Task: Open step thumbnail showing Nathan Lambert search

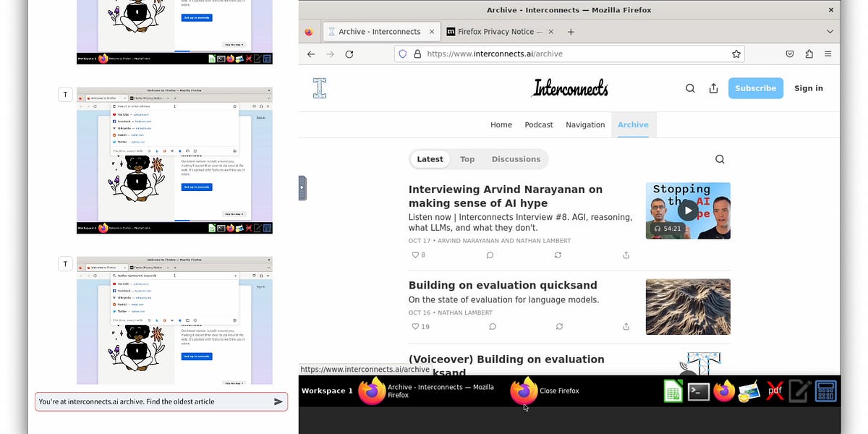Action: [x=174, y=320]
